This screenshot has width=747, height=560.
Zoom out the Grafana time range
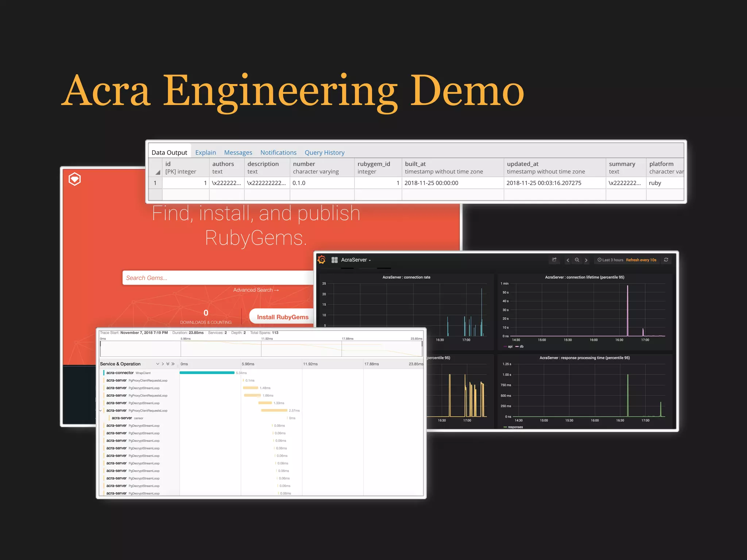577,260
